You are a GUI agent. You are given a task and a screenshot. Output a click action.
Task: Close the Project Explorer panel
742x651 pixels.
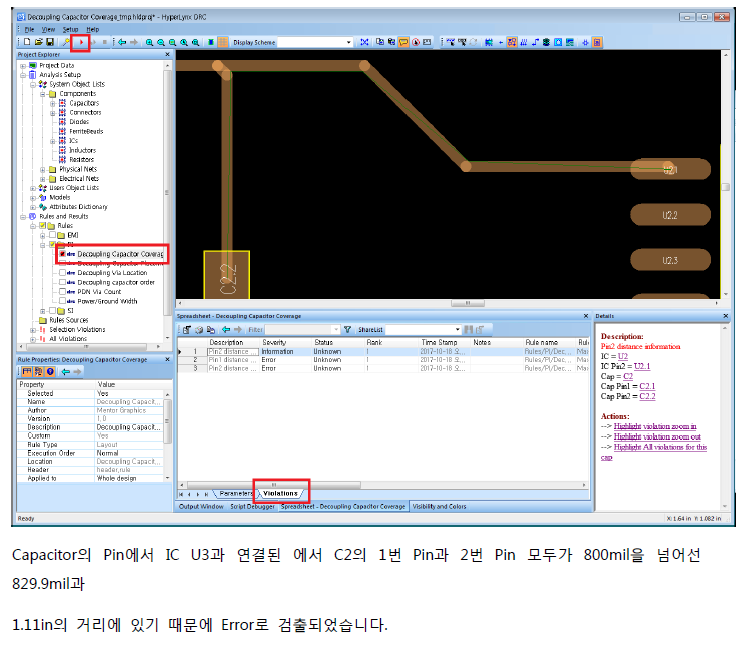pos(168,55)
